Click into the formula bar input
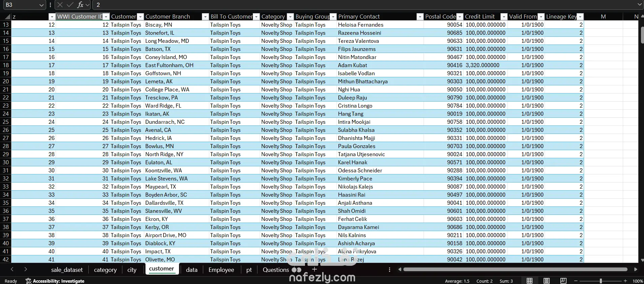Image resolution: width=644 pixels, height=284 pixels. [364, 5]
